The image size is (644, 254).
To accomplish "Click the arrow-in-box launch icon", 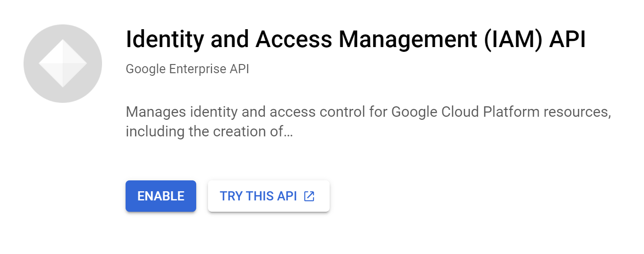I will coord(309,196).
